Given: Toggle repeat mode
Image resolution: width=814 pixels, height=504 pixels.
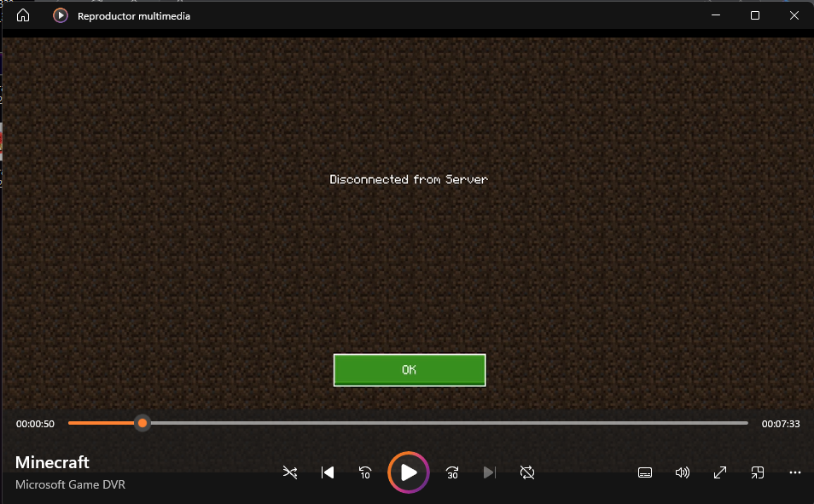Looking at the screenshot, I should pos(527,472).
